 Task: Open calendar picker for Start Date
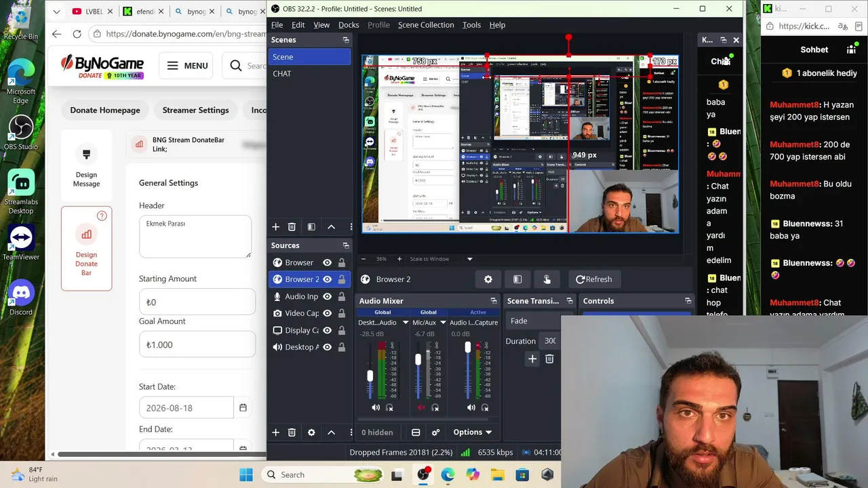[243, 407]
